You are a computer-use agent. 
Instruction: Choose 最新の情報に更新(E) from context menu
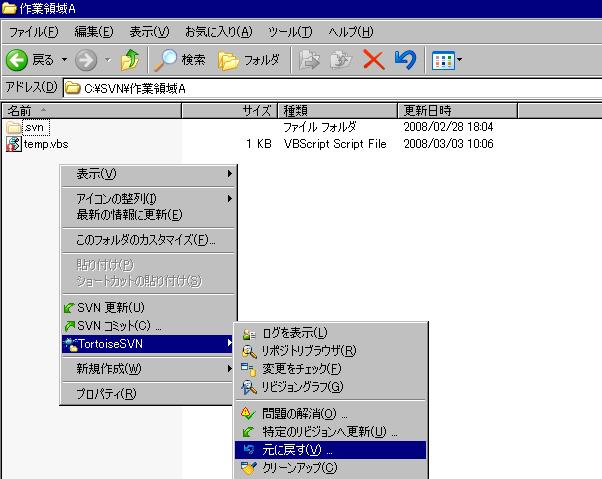[x=148, y=215]
